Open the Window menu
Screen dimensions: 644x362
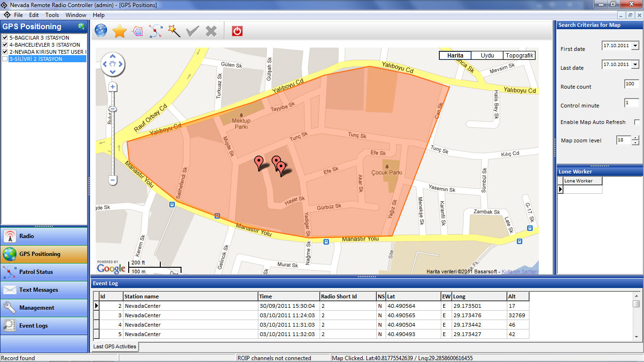pos(76,15)
